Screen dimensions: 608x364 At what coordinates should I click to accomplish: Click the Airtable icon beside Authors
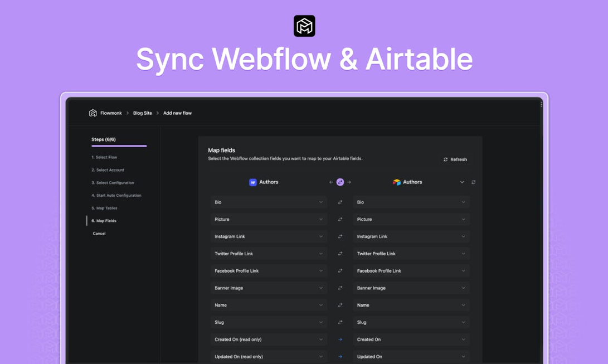tap(397, 182)
